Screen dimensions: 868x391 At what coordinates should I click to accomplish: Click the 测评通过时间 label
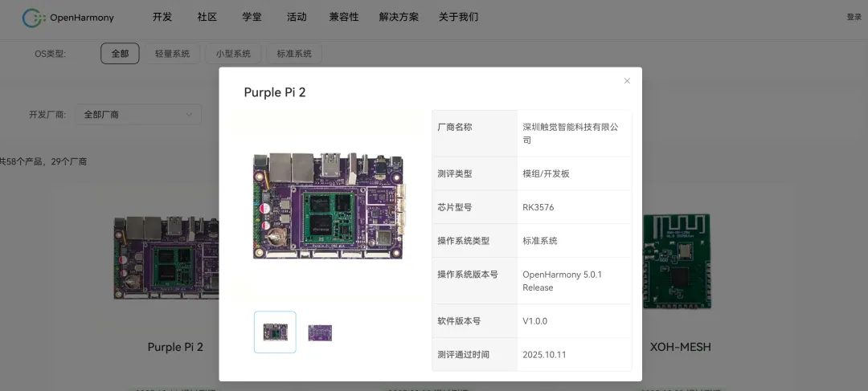pyautogui.click(x=464, y=355)
